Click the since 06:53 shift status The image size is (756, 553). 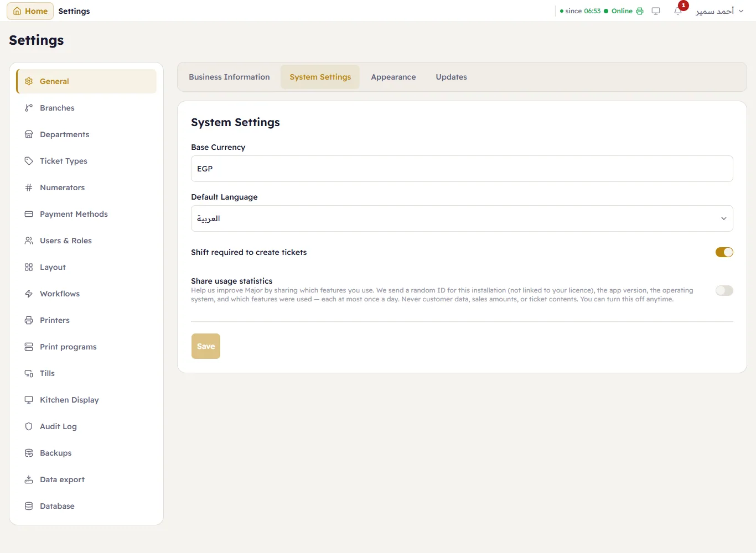[580, 11]
